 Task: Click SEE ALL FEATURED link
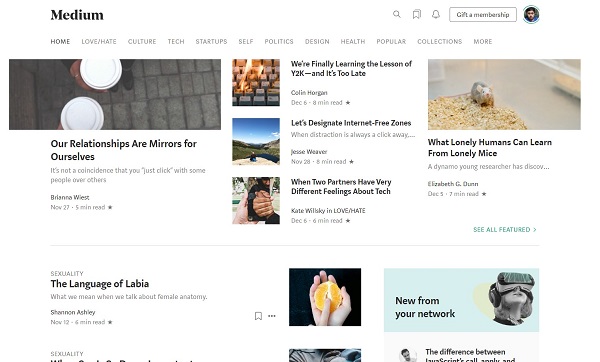point(505,230)
